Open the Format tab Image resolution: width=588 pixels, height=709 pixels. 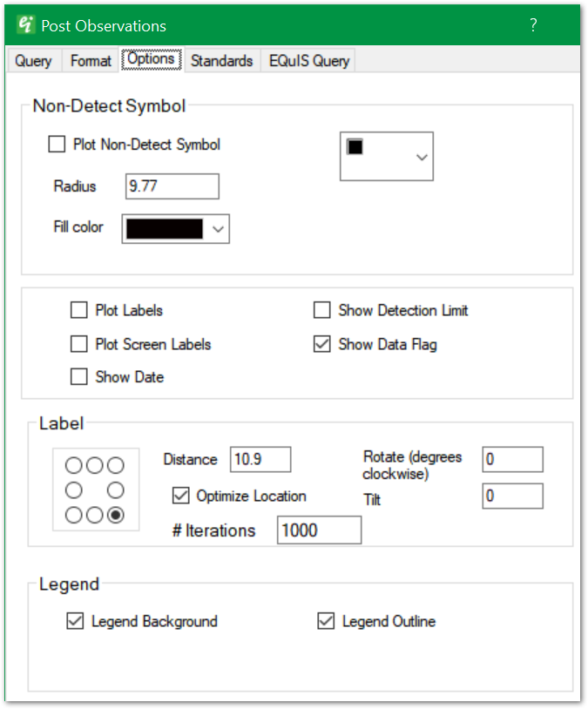point(91,61)
